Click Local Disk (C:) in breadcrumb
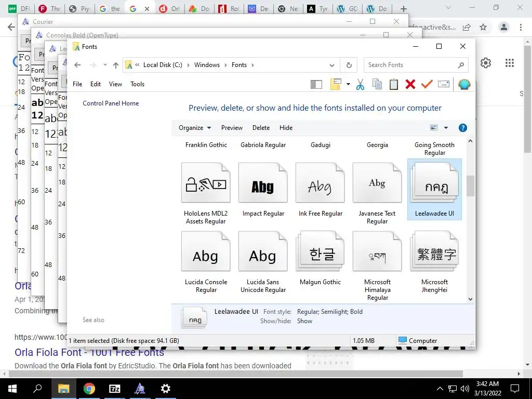Image resolution: width=532 pixels, height=399 pixels. coord(163,65)
